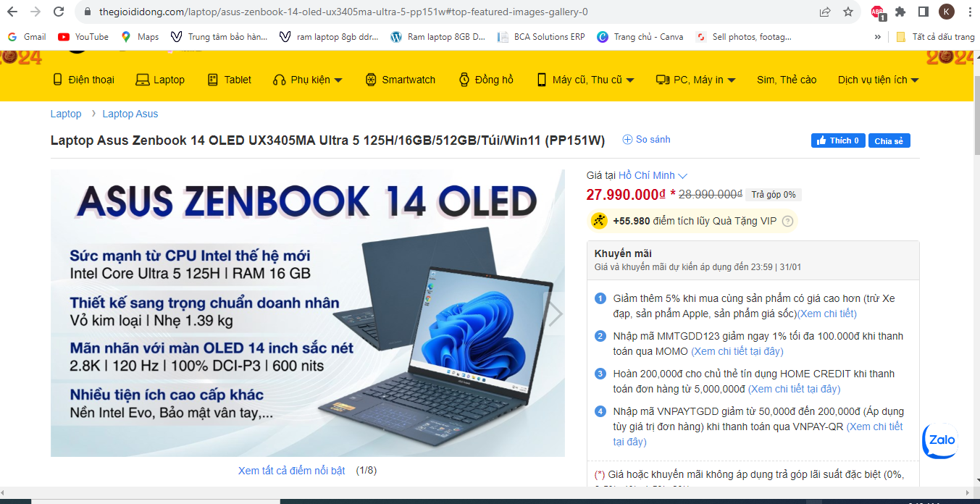Open the Laptop category menu item
This screenshot has width=980, height=504.
tap(160, 80)
